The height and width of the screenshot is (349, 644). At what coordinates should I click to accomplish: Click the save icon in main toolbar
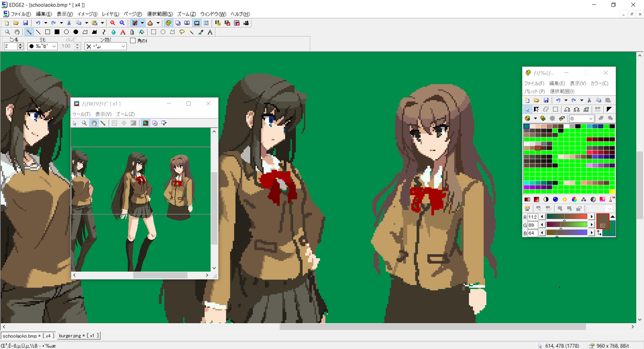25,23
